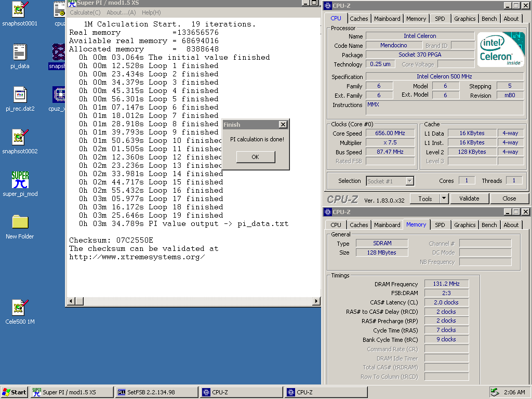Open the Windows Start menu
The width and height of the screenshot is (532, 399).
[x=14, y=392]
